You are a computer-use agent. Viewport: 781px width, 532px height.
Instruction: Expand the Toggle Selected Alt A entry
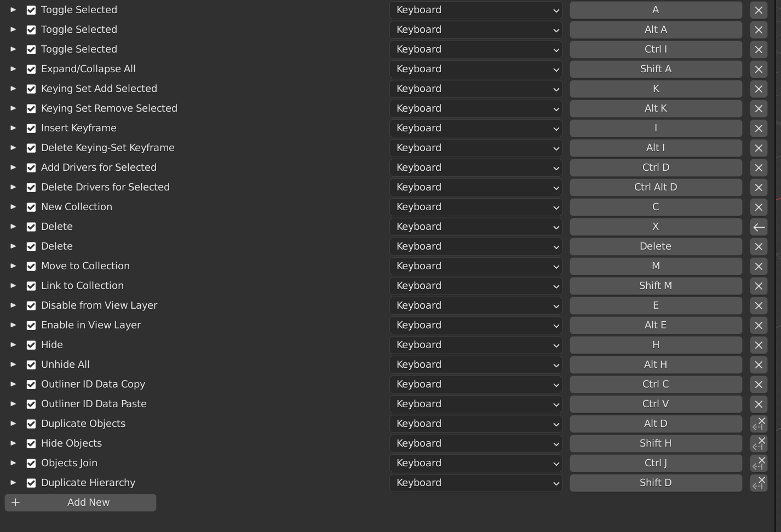(13, 30)
